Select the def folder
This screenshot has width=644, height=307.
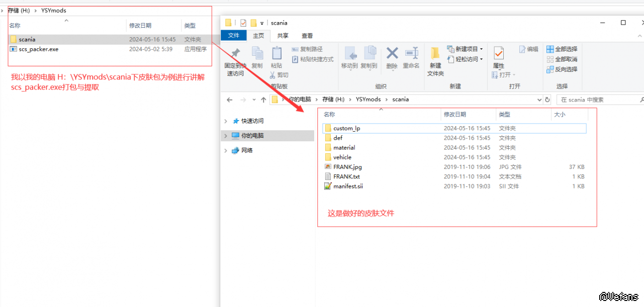point(454,138)
